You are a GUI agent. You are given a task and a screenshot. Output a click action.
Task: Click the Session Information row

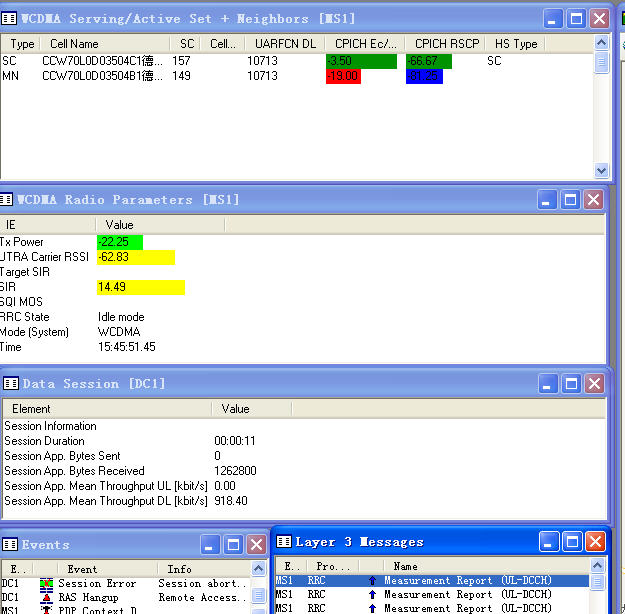tap(50, 426)
